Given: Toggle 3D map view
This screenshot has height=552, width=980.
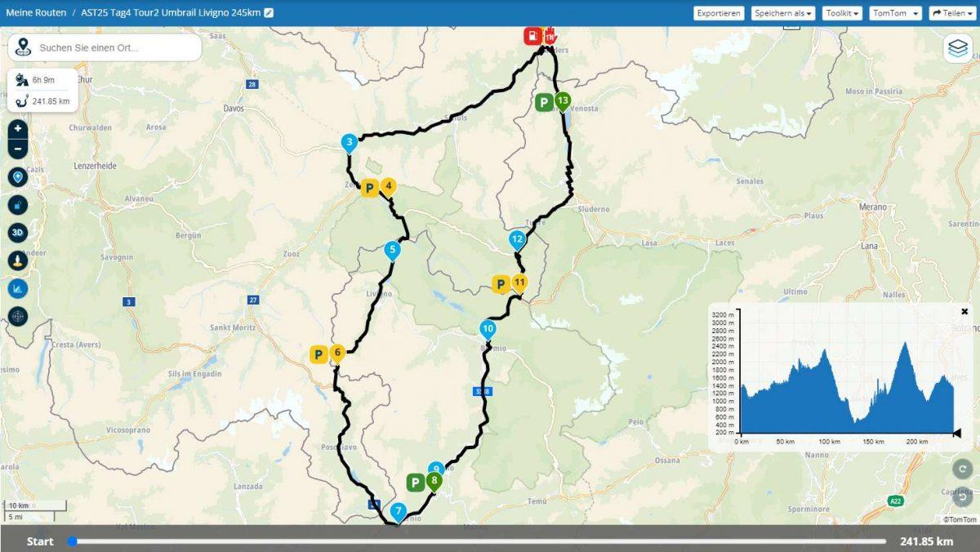Looking at the screenshot, I should click(x=18, y=233).
